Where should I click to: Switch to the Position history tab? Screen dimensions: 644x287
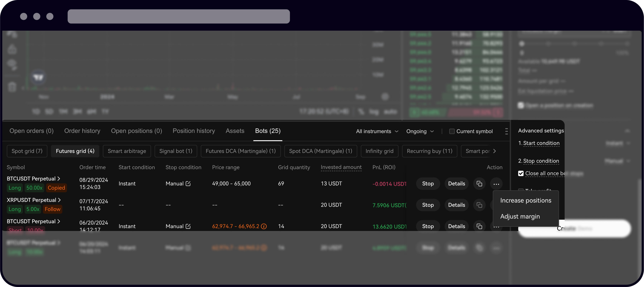(194, 131)
